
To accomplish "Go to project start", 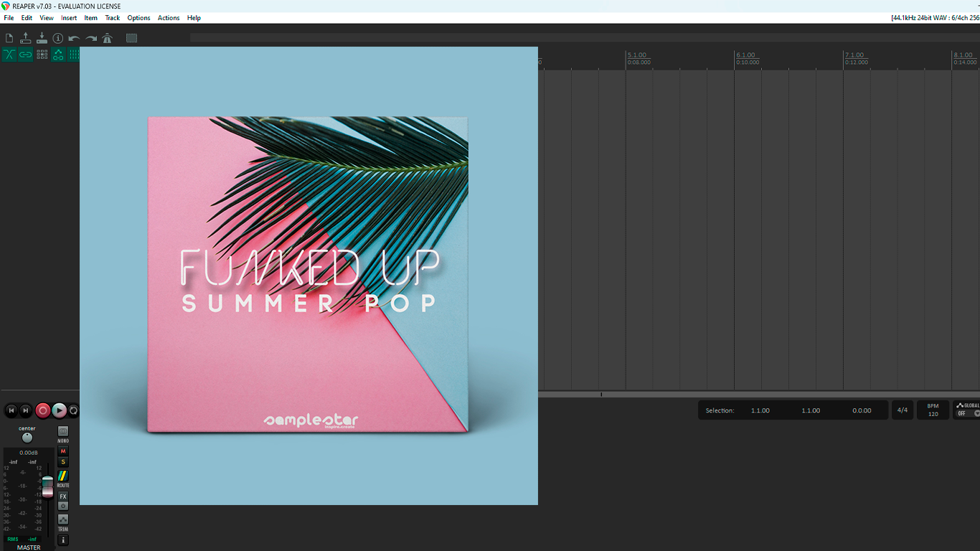I will point(11,410).
